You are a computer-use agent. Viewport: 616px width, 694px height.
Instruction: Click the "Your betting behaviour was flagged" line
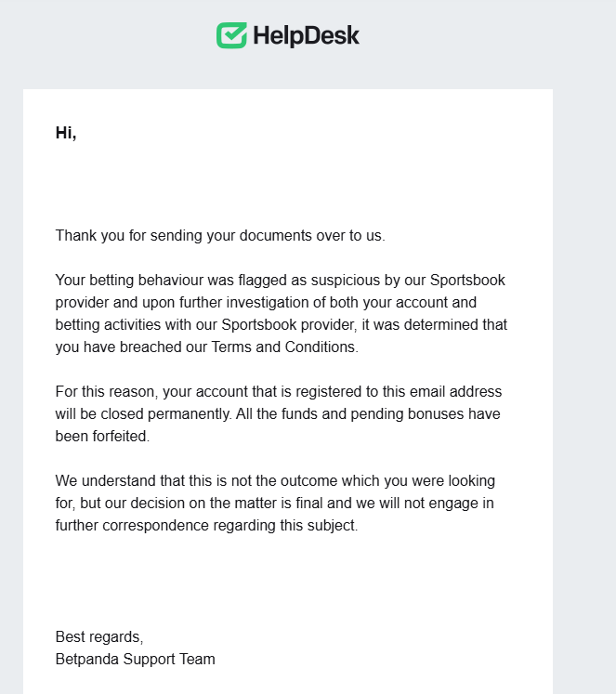click(280, 280)
